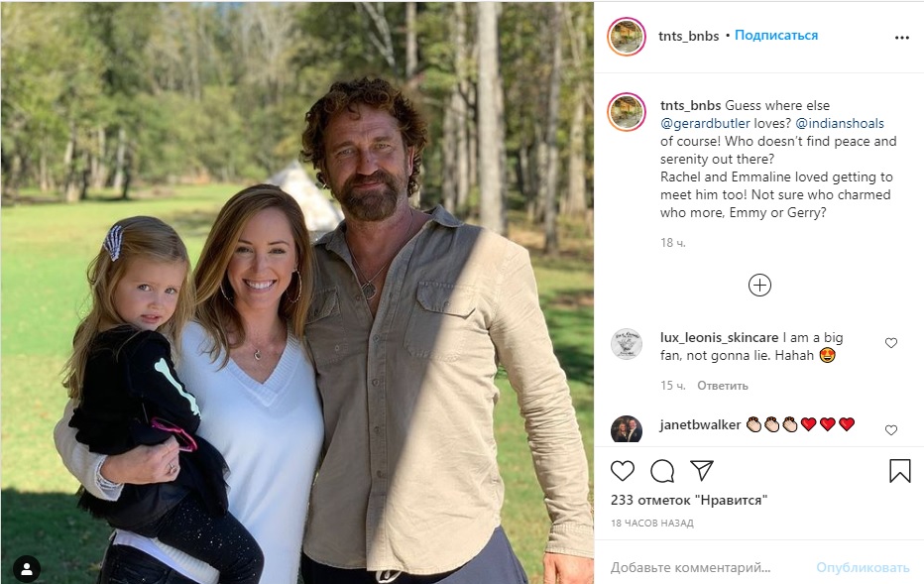Screen dimensions: 924x584
Task: Open janetbwalker profile avatar
Action: coord(627,429)
